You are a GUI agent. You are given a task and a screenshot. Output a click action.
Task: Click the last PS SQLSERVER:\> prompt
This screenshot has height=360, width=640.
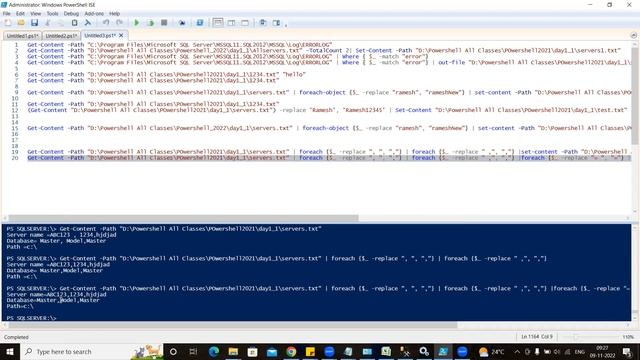coord(31,318)
